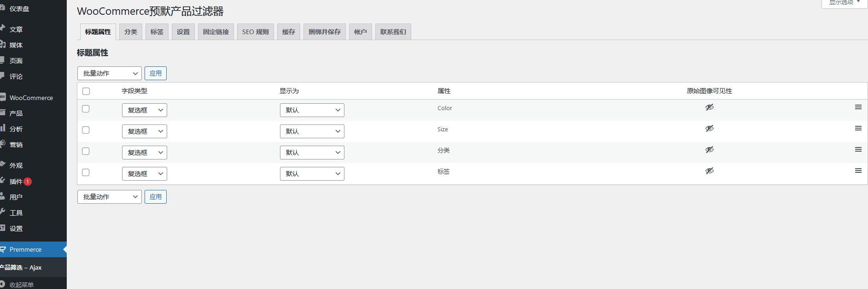Click the Premmerce cart icon in sidebar
This screenshot has width=868, height=289.
(2, 249)
